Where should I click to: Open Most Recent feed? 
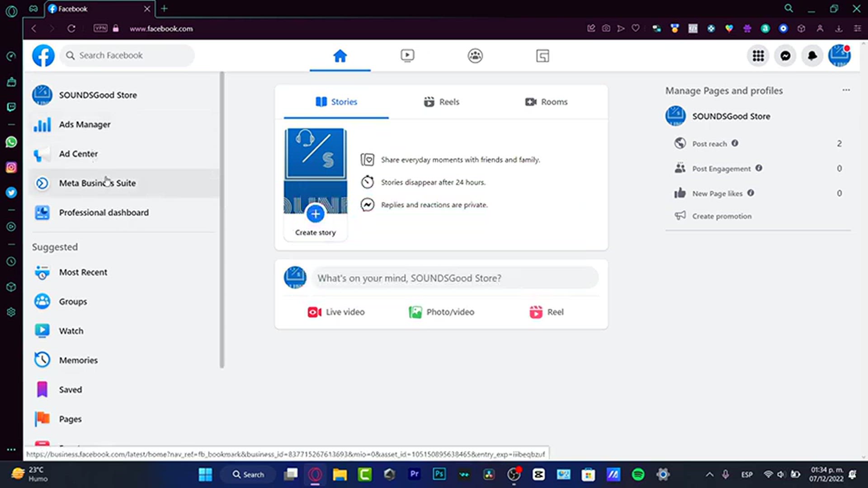pos(124,272)
